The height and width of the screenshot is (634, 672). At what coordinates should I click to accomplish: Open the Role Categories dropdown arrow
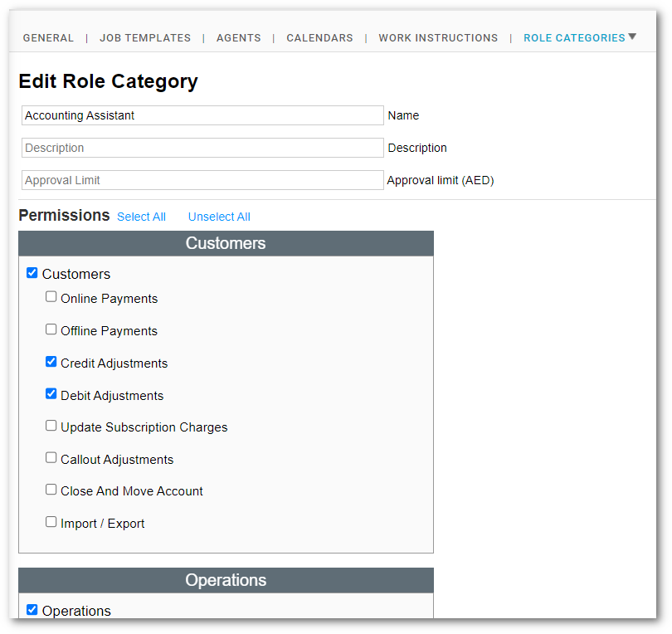pyautogui.click(x=632, y=37)
